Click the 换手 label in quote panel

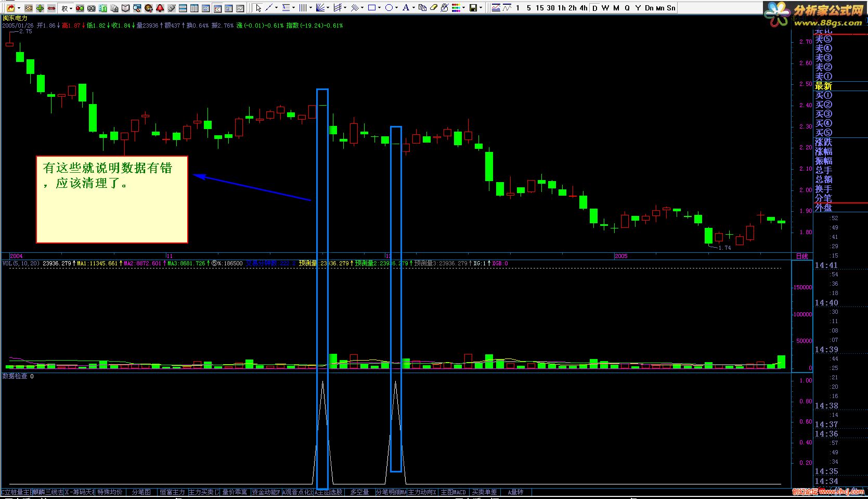[824, 189]
